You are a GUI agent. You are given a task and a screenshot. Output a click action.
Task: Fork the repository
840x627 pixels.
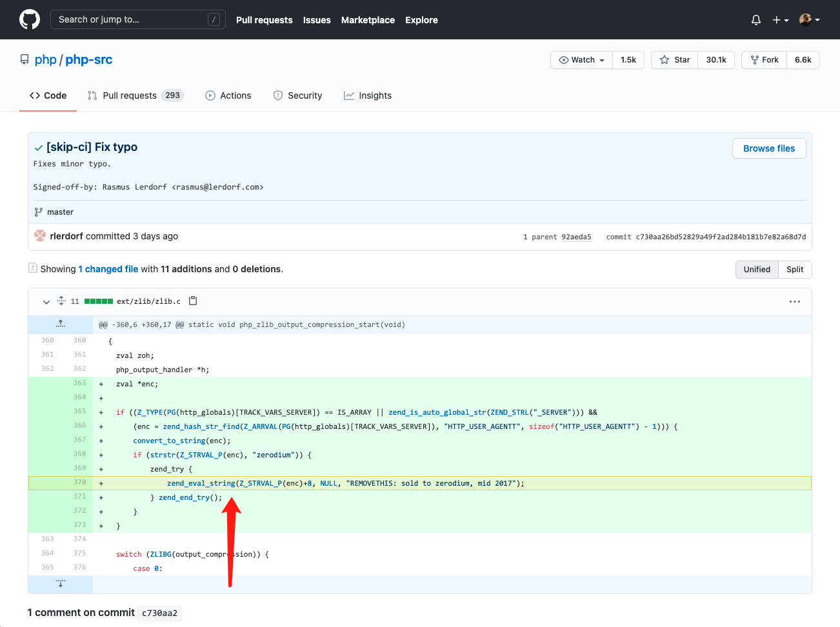[x=765, y=60]
